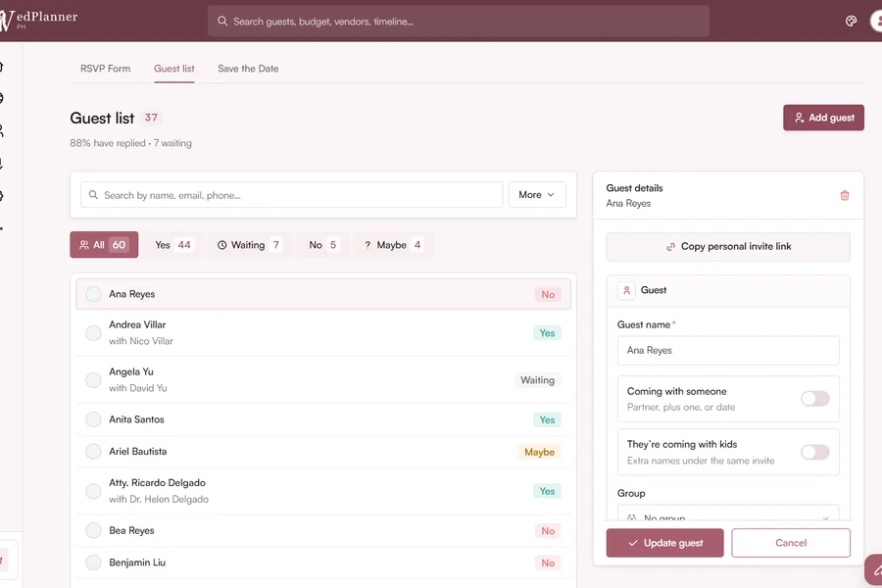Focus the global search bar
The width and height of the screenshot is (882, 588).
(459, 22)
